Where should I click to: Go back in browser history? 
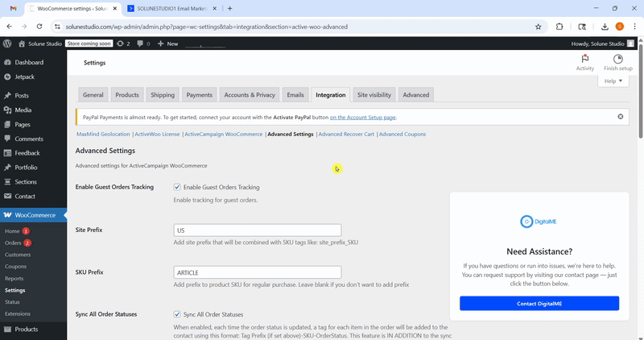click(x=9, y=27)
